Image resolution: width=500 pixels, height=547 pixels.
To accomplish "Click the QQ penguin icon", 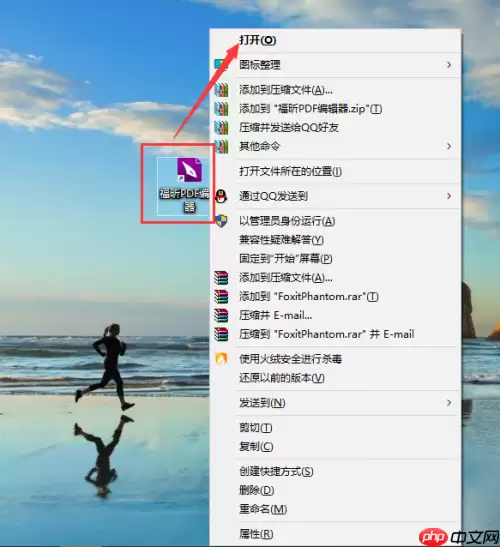I will 221,196.
